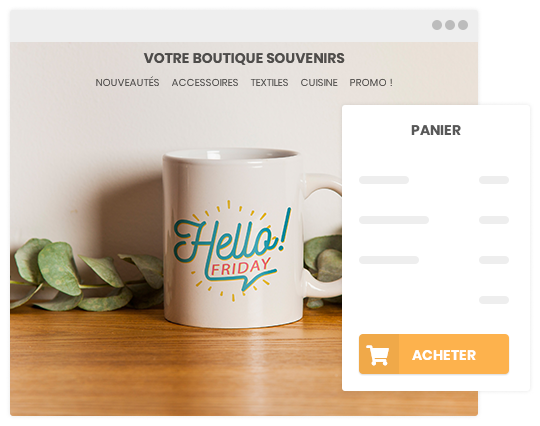Click the middle browser window dot
540x426 pixels.
coord(450,25)
